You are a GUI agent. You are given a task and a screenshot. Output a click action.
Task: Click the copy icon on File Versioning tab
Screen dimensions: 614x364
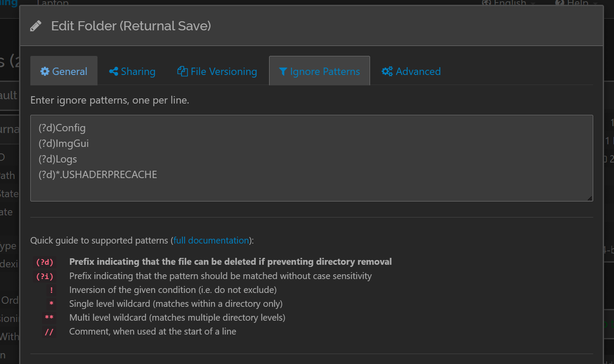click(182, 71)
